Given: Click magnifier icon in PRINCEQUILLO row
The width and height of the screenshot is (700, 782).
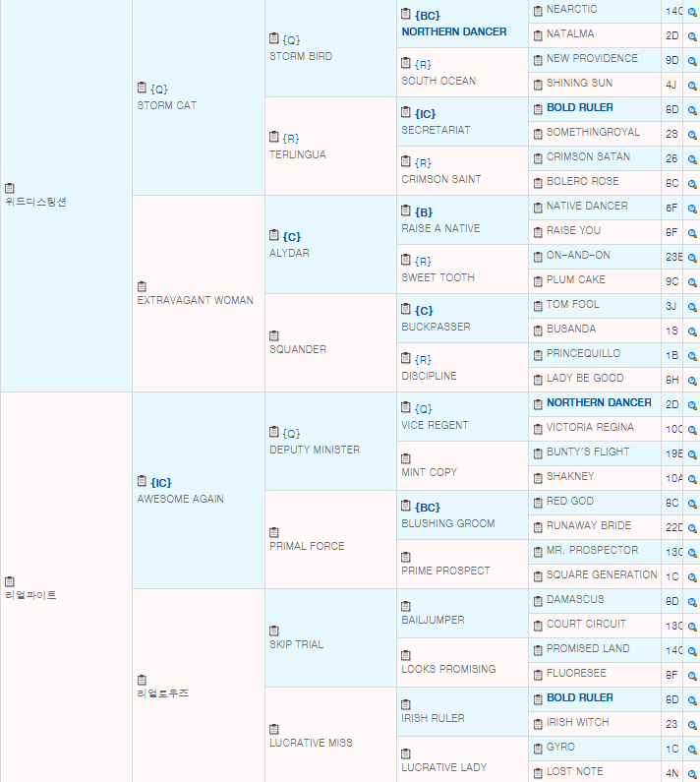Looking at the screenshot, I should pyautogui.click(x=692, y=356).
